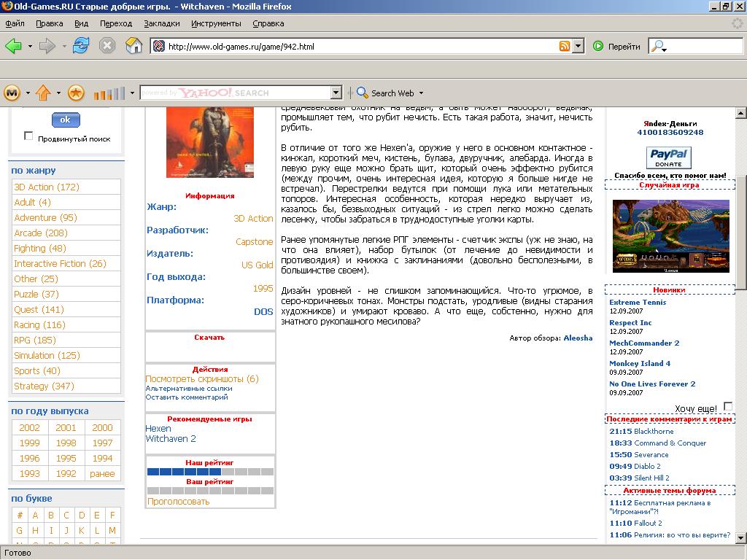Open the Back button history dropdown arrow

coord(30,46)
